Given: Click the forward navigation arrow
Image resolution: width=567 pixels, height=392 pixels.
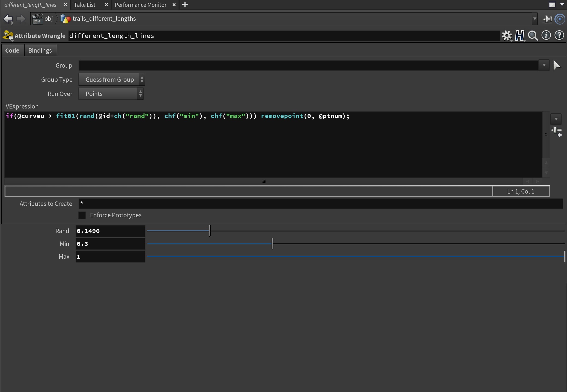Looking at the screenshot, I should pyautogui.click(x=21, y=19).
